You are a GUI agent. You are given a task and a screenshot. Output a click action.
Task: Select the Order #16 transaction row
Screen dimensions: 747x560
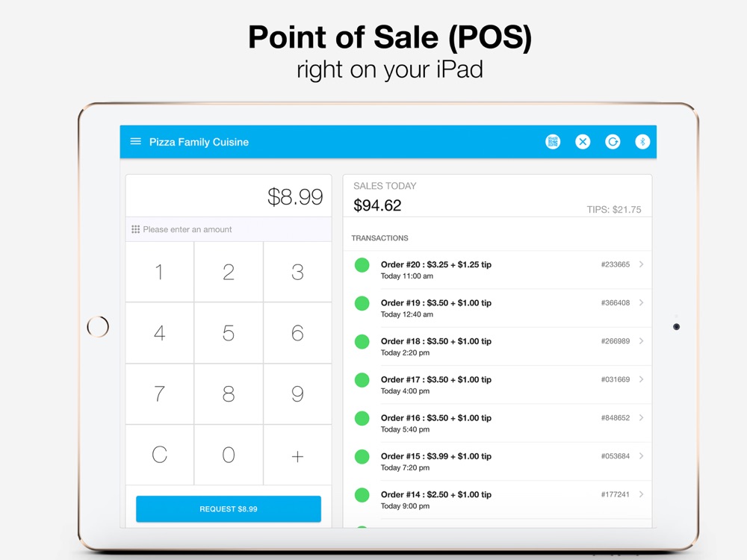(498, 423)
